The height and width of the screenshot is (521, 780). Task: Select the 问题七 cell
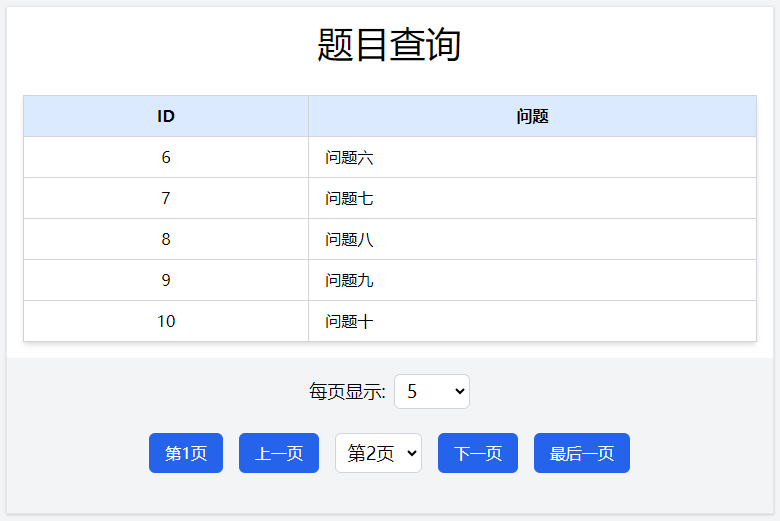point(349,198)
